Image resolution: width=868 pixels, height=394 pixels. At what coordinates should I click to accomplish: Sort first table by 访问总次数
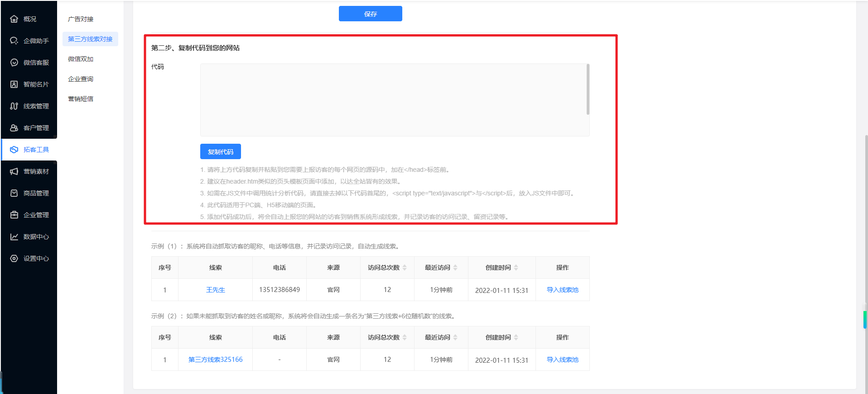pos(405,268)
